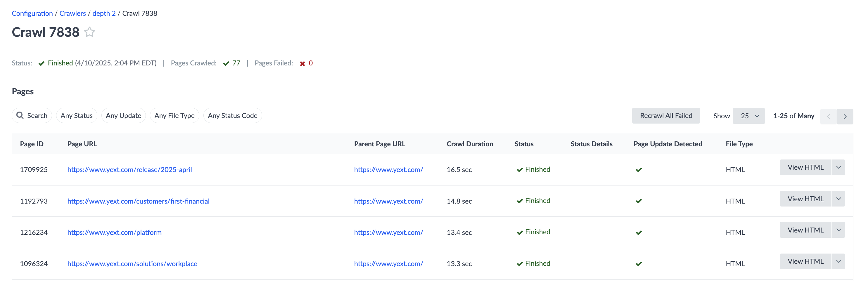Open parent page URL in row 1096324
868x281 pixels.
(x=388, y=264)
